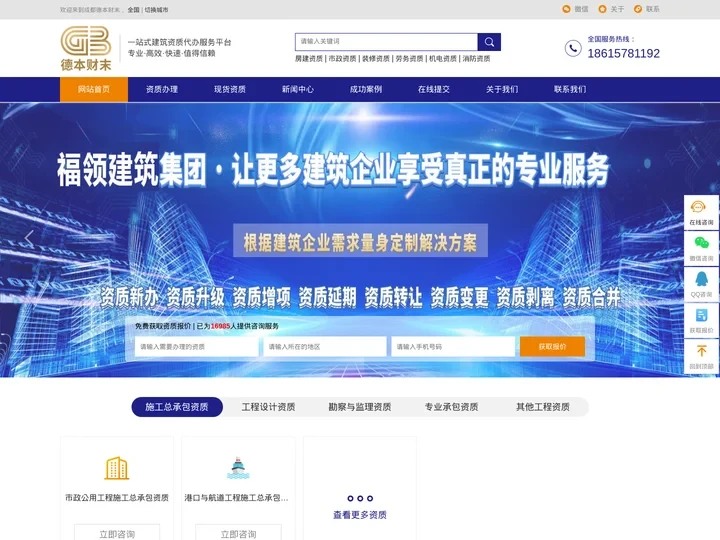The width and height of the screenshot is (720, 540).
Task: Click 装修资质 keyword link
Action: (376, 59)
